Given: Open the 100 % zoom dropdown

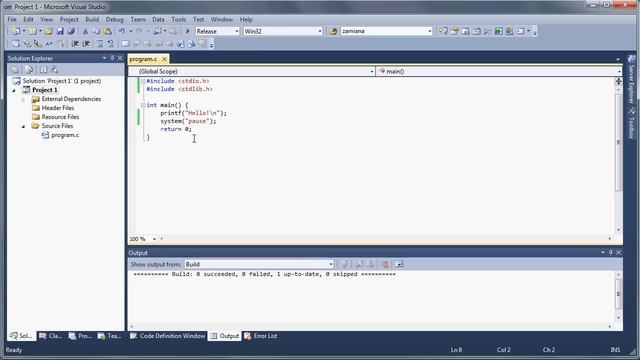Looking at the screenshot, I should coord(154,239).
